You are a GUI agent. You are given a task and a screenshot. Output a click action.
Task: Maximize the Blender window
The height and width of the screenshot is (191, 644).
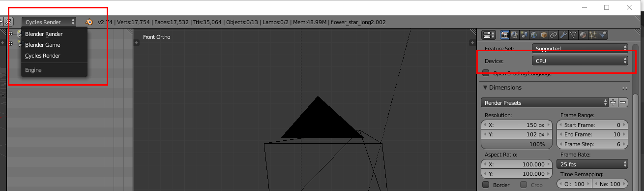click(607, 7)
